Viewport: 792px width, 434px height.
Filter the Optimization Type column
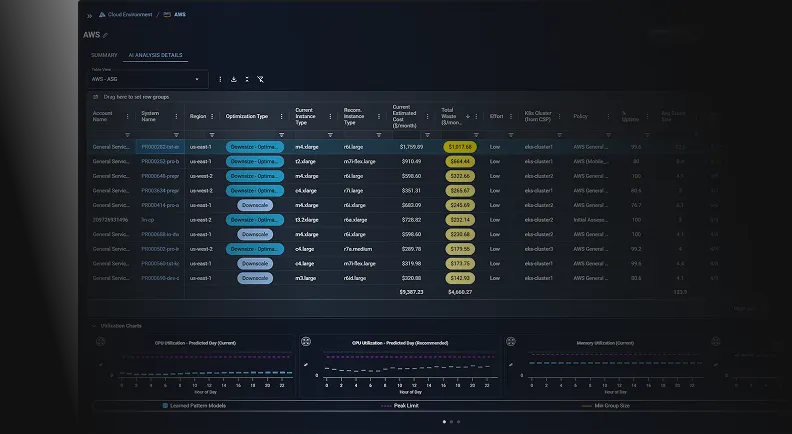click(x=281, y=135)
